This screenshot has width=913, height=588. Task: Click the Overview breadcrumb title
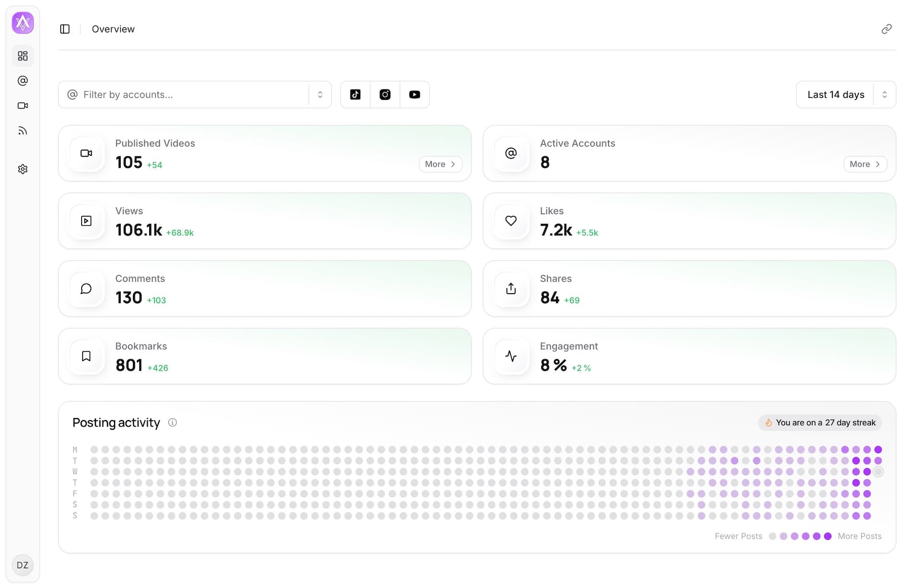point(113,29)
